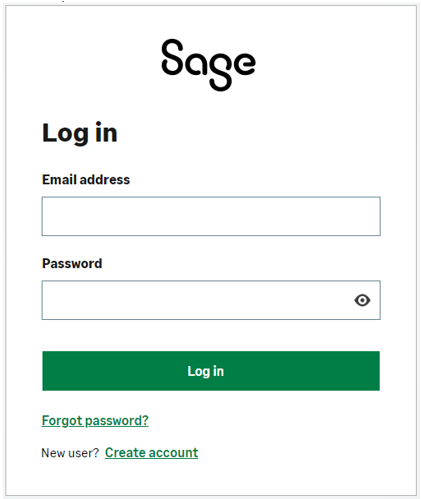Click the Password field label
The image size is (421, 499).
coord(72,263)
